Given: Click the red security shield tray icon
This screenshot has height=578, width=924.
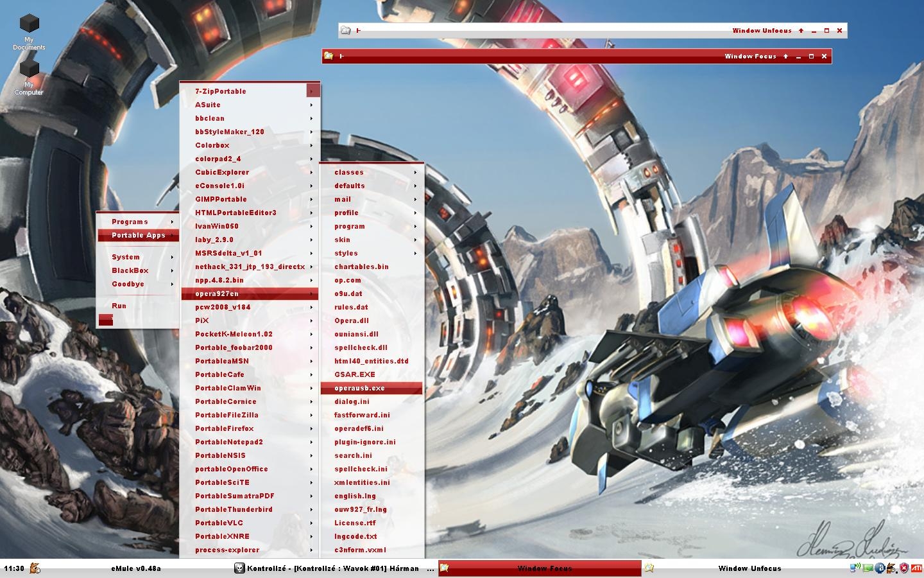Looking at the screenshot, I should click(904, 568).
